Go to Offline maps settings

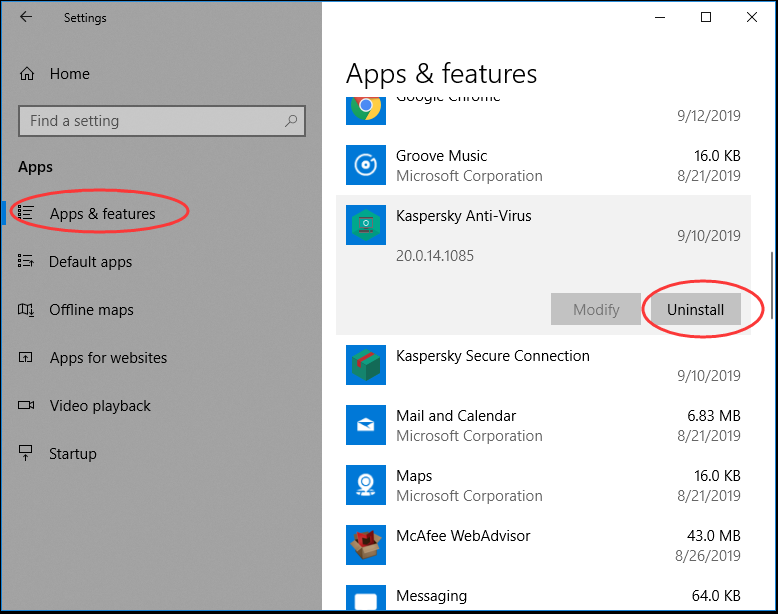[91, 310]
